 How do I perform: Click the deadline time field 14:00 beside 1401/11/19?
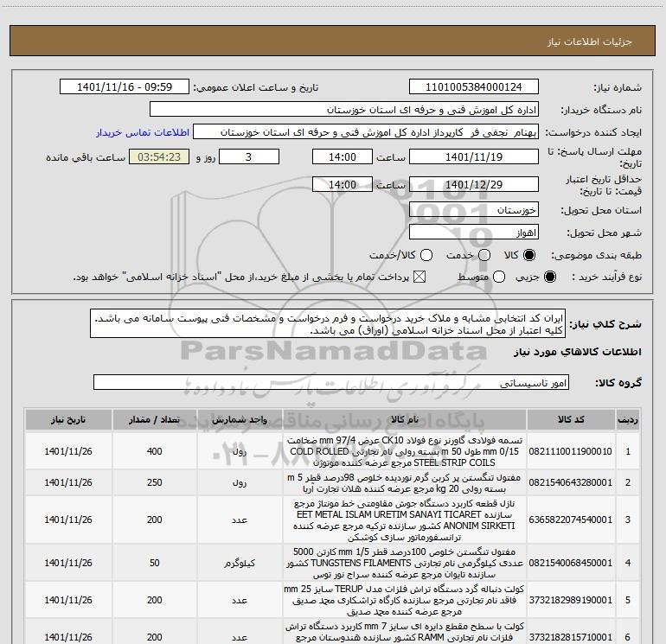click(343, 156)
